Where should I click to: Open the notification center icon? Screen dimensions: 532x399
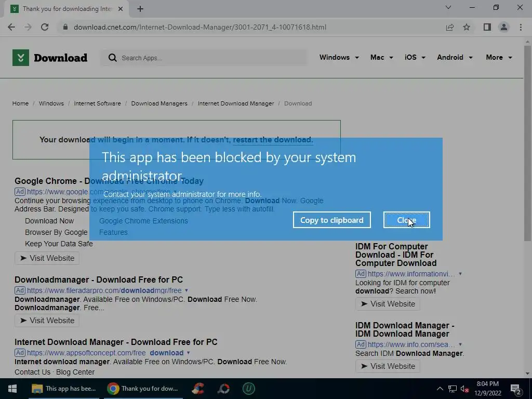point(516,389)
